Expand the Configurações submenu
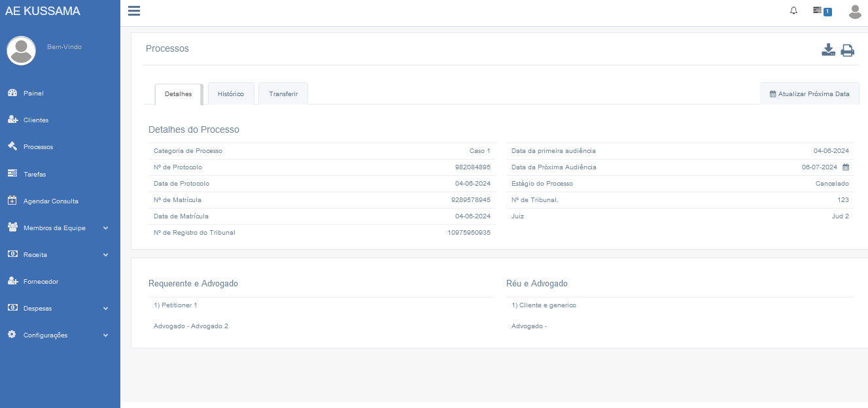This screenshot has height=408, width=868. pos(105,335)
